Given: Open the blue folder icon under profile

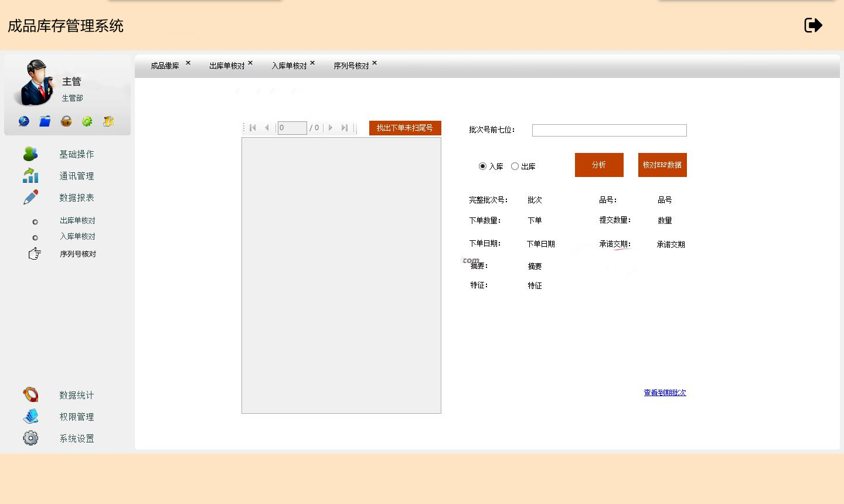Looking at the screenshot, I should pyautogui.click(x=45, y=121).
